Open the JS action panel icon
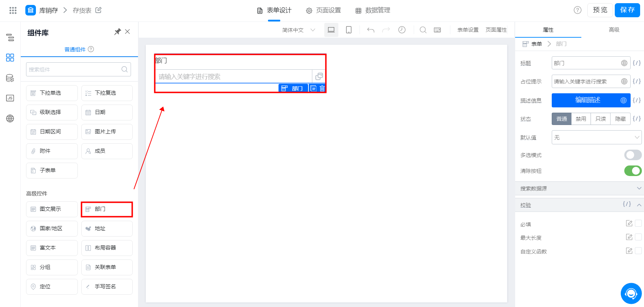644x307 pixels. 10,98
